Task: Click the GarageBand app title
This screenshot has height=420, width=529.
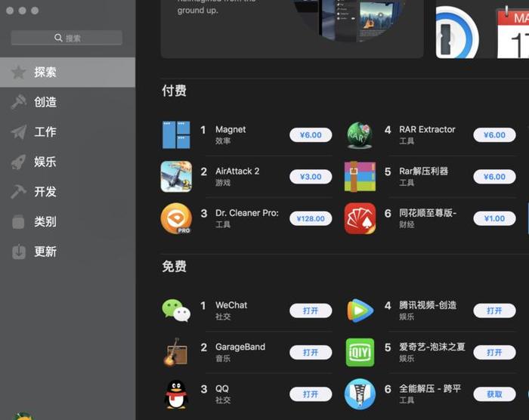Action: point(240,347)
